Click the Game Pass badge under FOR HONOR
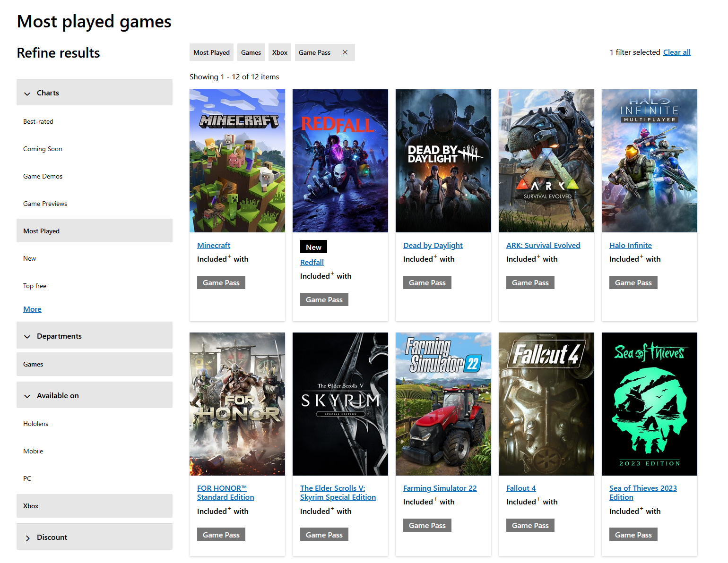Image resolution: width=728 pixels, height=563 pixels. click(221, 535)
